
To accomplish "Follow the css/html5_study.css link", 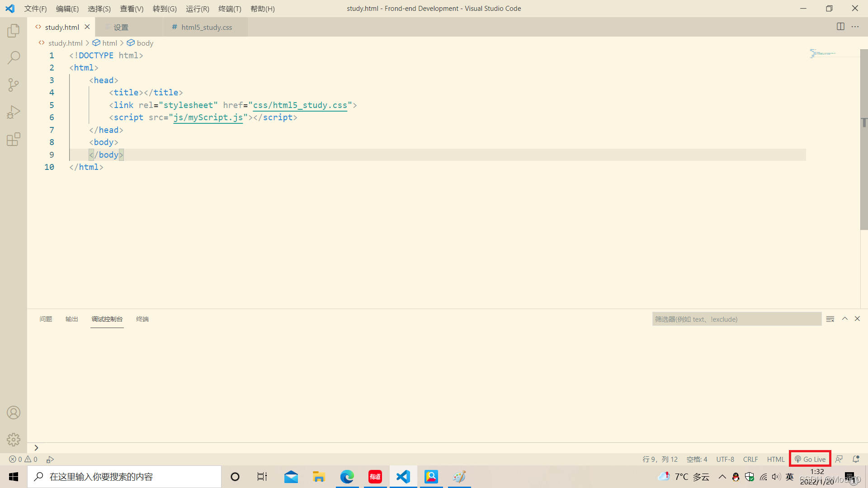I will tap(300, 105).
